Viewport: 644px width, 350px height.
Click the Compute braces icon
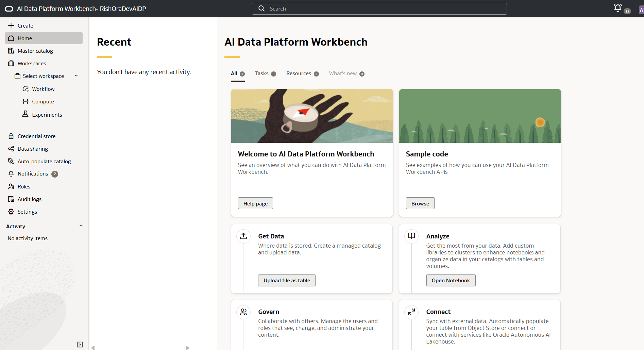point(26,101)
